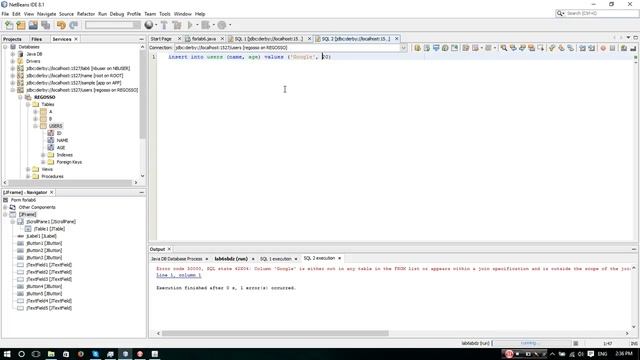Open the Connection combo box dropdown
This screenshot has width=640, height=360.
[403, 48]
